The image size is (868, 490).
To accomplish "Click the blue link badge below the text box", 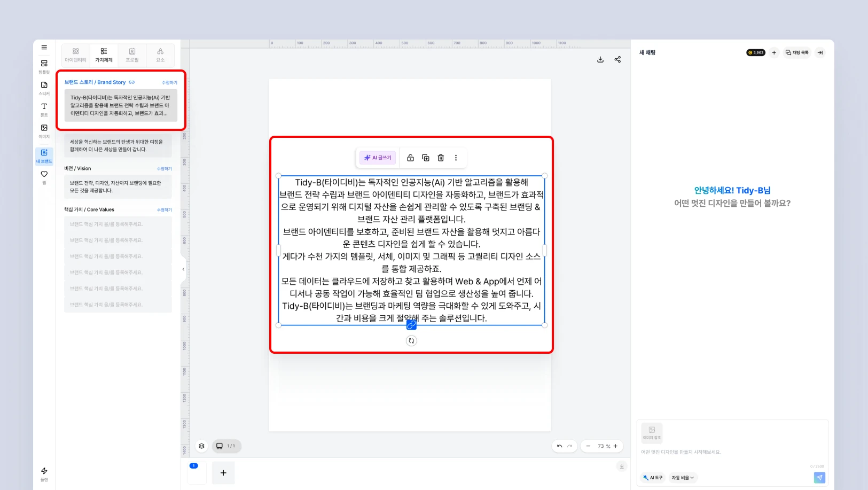I will pyautogui.click(x=411, y=325).
